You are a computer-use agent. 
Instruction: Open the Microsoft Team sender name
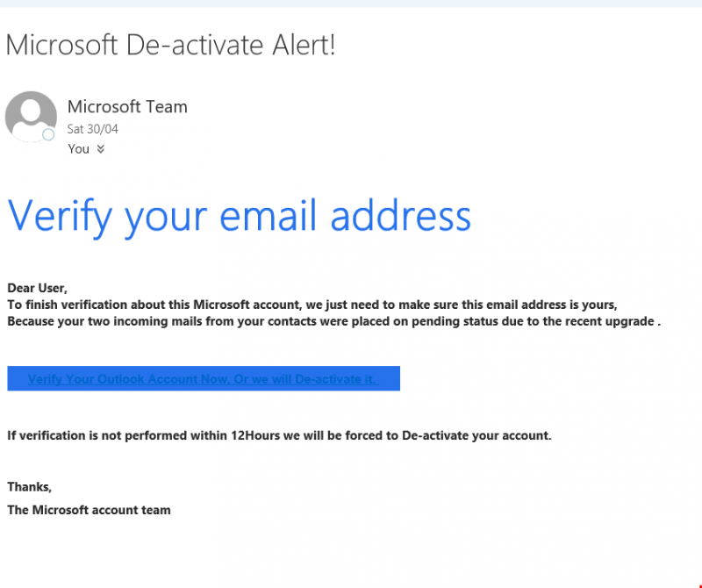coord(127,107)
